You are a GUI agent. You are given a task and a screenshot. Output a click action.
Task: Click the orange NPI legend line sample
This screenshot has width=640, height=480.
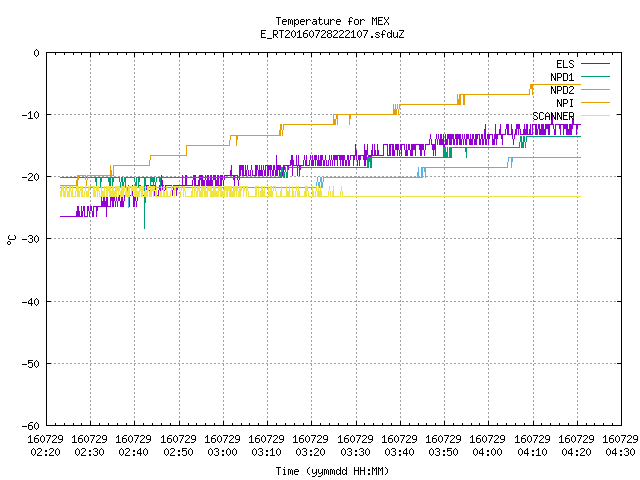(595, 103)
